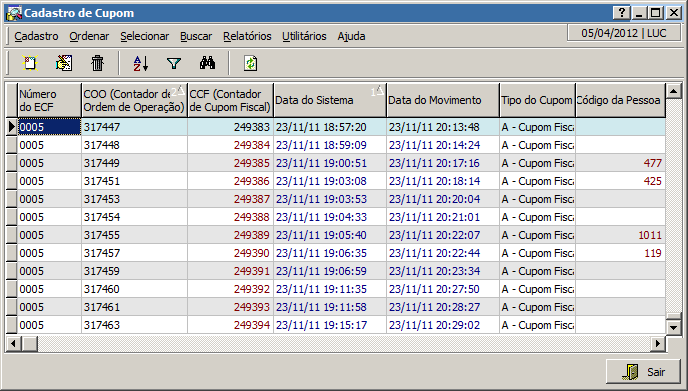Open the Ordenar menu
This screenshot has height=391, width=688.
tap(89, 36)
